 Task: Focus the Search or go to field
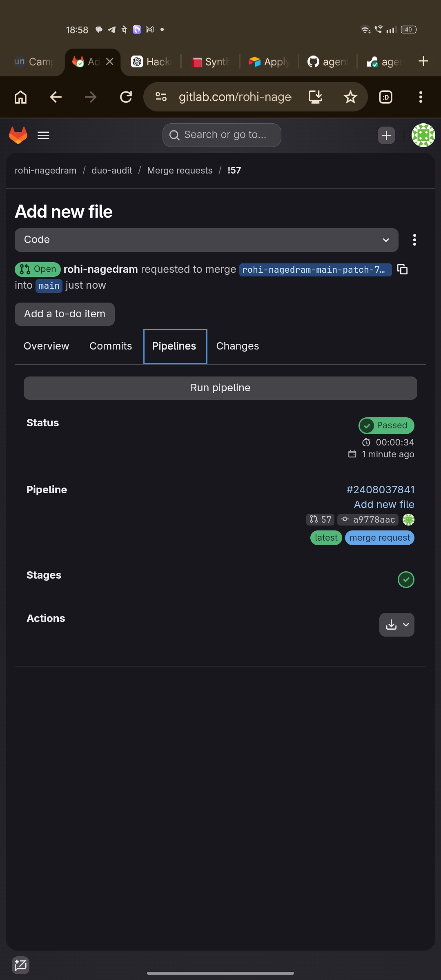[222, 135]
